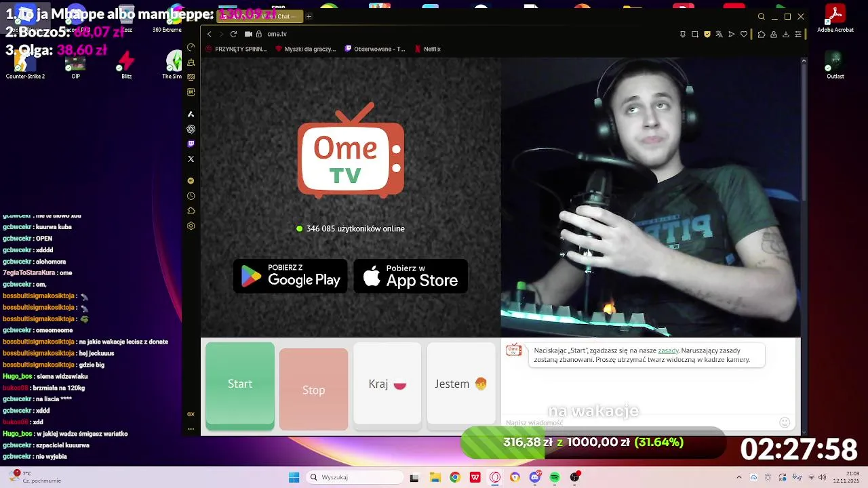Image resolution: width=868 pixels, height=488 pixels.
Task: Show hidden system tray icons
Action: coord(739,477)
